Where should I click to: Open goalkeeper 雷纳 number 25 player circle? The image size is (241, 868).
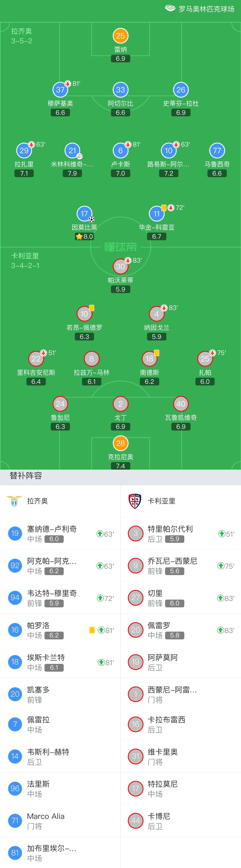coord(120,36)
